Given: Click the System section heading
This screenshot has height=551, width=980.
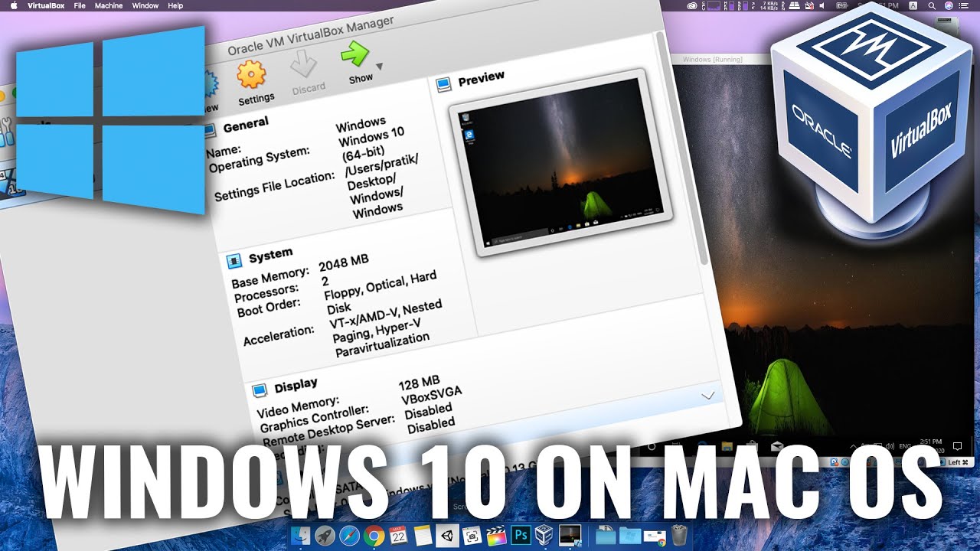Looking at the screenshot, I should 270,254.
